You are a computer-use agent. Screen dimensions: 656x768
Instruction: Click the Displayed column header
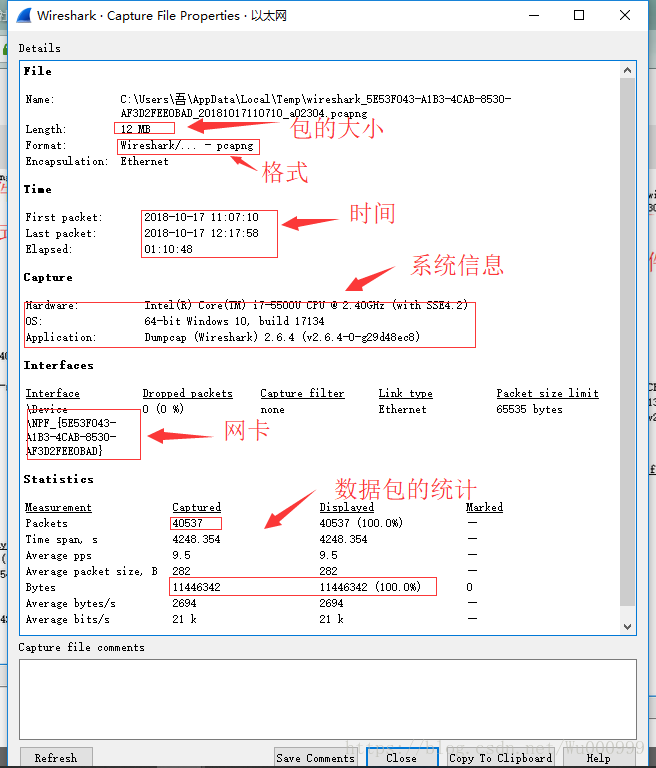click(346, 507)
